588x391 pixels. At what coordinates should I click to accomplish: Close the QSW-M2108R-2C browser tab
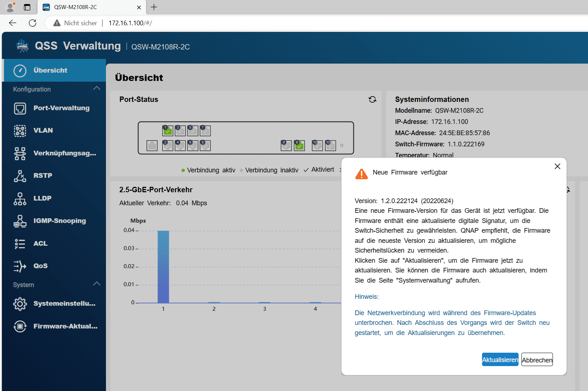139,7
